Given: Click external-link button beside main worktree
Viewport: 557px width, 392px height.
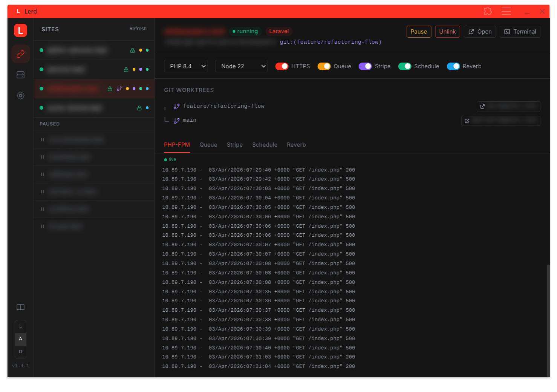Looking at the screenshot, I should pyautogui.click(x=501, y=121).
